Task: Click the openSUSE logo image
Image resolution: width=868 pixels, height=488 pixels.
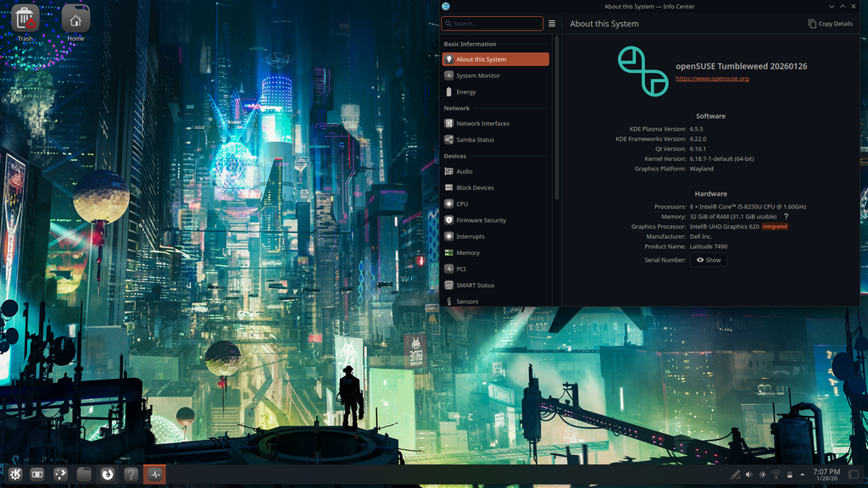Action: pyautogui.click(x=643, y=71)
